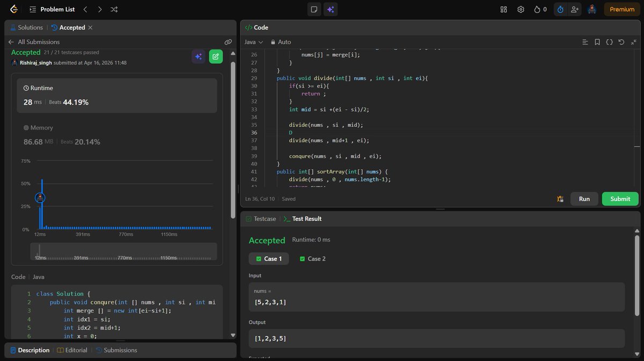Select test Case 2
Screen dimensions: 644x361
coord(312,258)
